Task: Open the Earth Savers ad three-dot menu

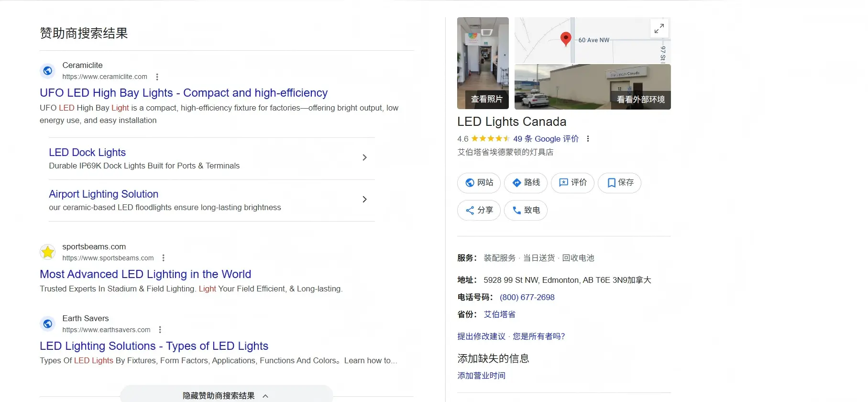Action: pos(160,330)
